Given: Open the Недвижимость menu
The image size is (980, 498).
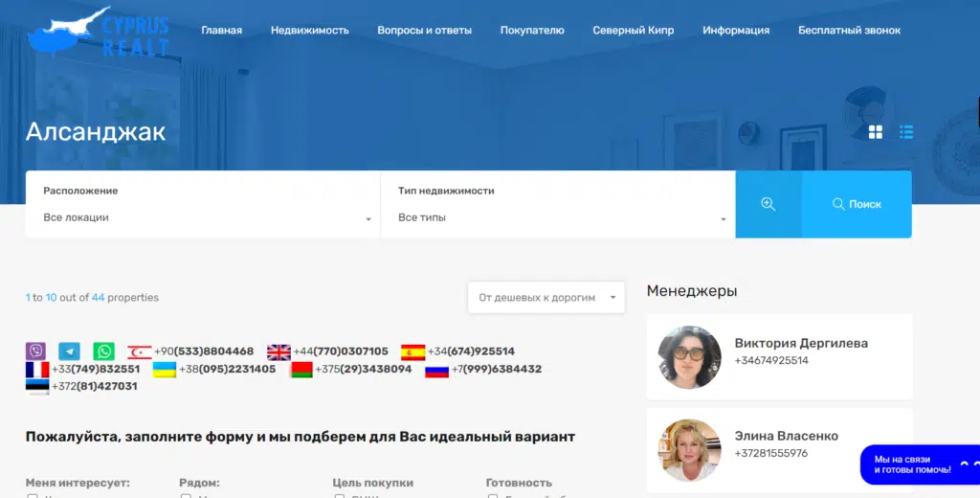Looking at the screenshot, I should (309, 30).
